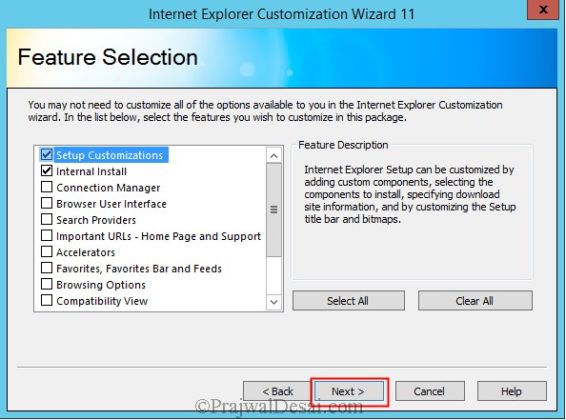Screen dimensions: 566x420
Task: Select the Browser User Interface item text
Action: point(111,204)
